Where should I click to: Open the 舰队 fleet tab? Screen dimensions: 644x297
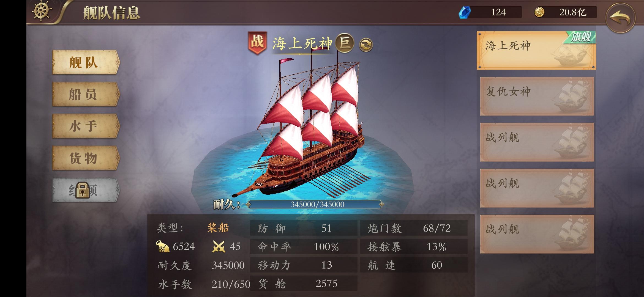point(86,62)
